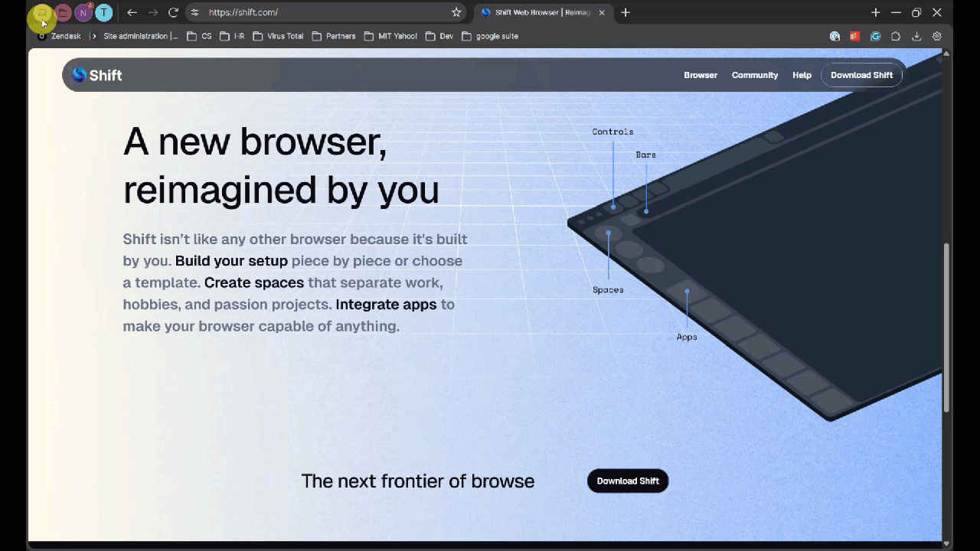This screenshot has width=980, height=551.
Task: Open the MIT Yahoo! bookmarks folder
Action: [390, 36]
